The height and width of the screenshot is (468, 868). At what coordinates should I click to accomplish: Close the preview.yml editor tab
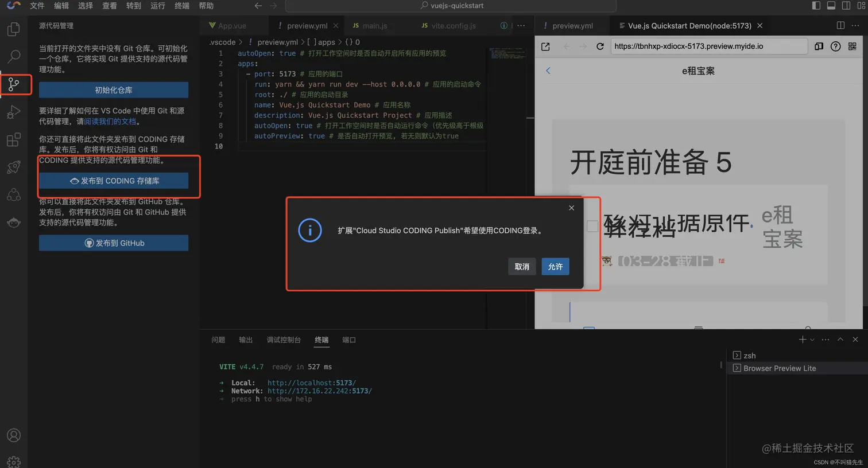point(336,26)
